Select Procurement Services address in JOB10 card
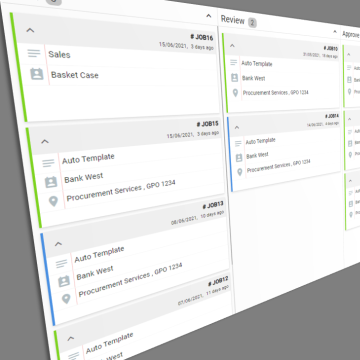The height and width of the screenshot is (360, 360). [276, 93]
